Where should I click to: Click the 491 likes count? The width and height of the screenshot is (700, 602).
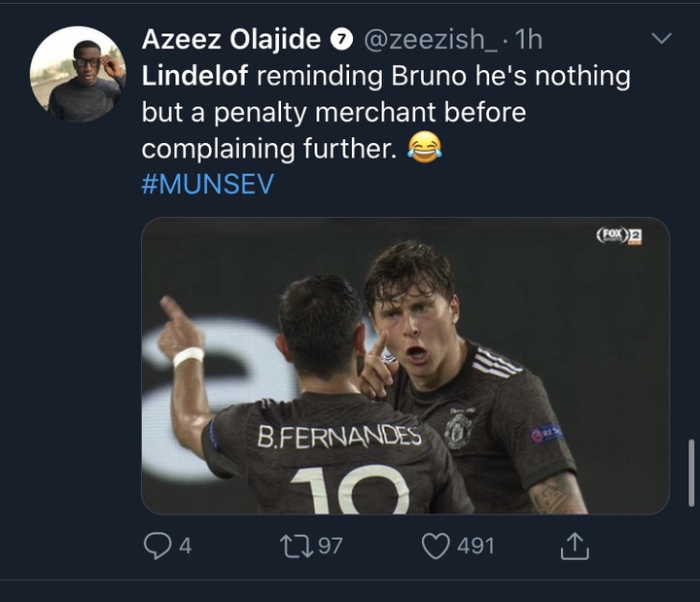coord(475,547)
